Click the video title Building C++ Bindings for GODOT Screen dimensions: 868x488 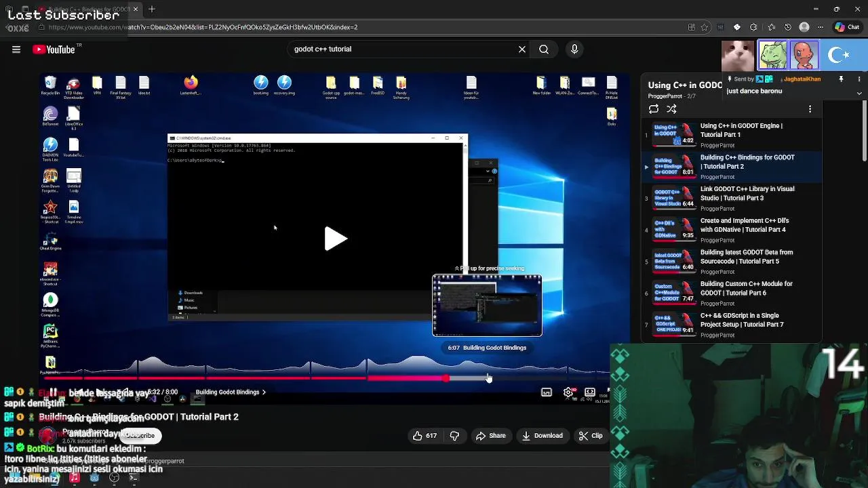138,417
